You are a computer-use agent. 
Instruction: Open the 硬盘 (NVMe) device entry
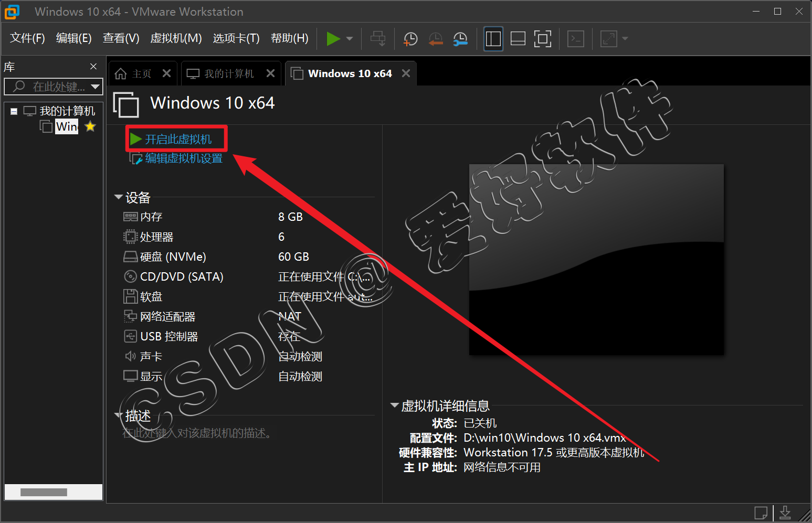click(173, 257)
